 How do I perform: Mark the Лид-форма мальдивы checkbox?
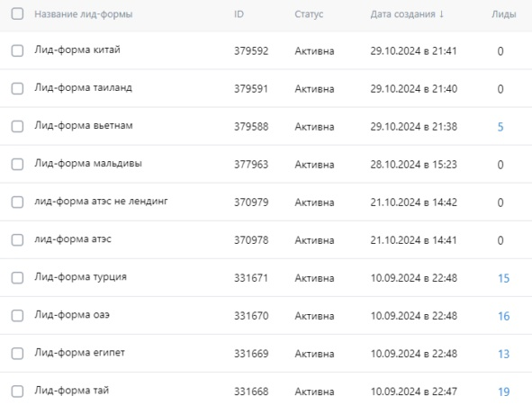pos(17,165)
